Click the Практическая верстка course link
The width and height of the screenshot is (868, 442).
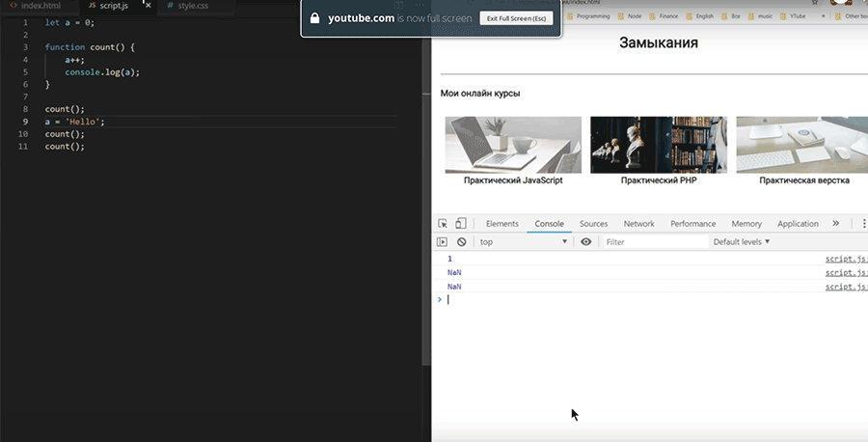click(x=804, y=180)
